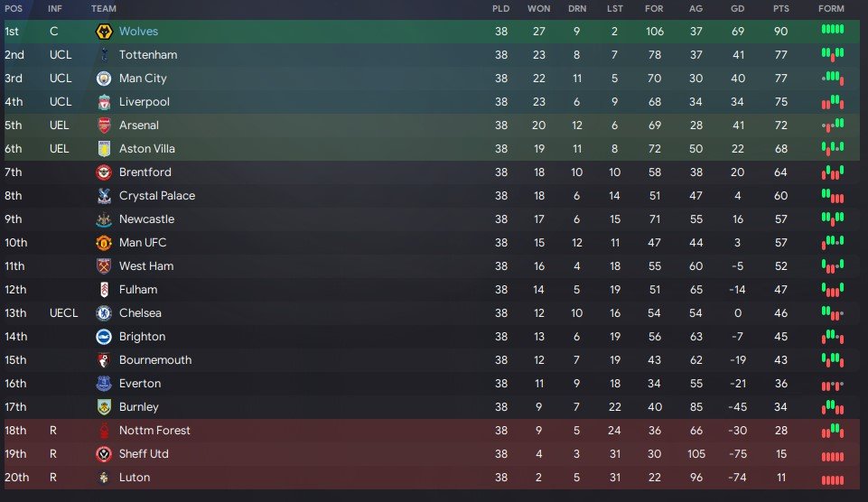This screenshot has width=868, height=502.
Task: View Wolves form indicator bars
Action: coord(833,29)
